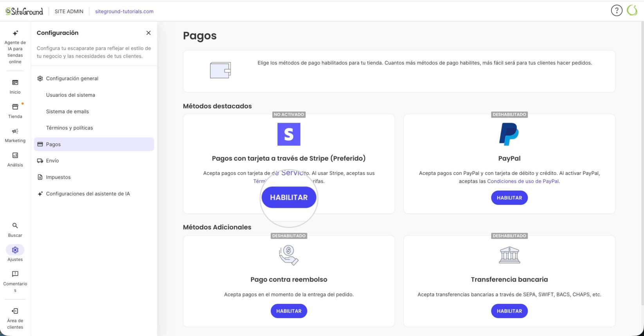Click the Métodos destacados heading
Image resolution: width=644 pixels, height=336 pixels.
pyautogui.click(x=217, y=106)
